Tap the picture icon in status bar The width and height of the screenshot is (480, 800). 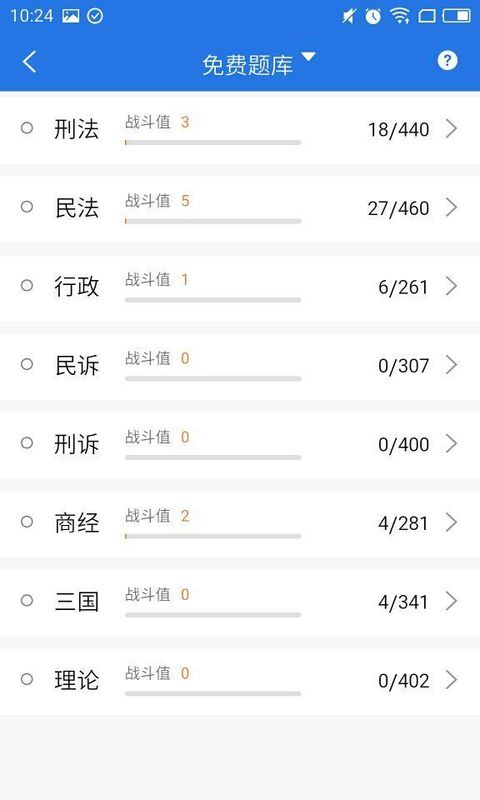click(70, 16)
